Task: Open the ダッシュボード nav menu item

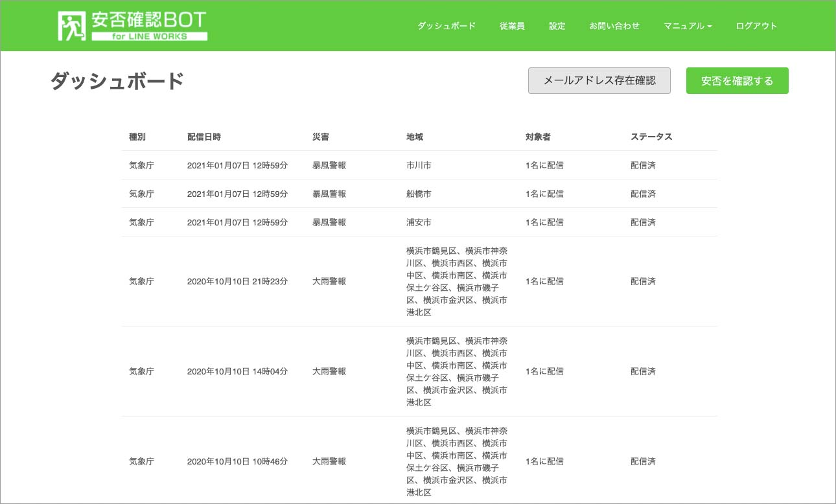Action: coord(446,26)
